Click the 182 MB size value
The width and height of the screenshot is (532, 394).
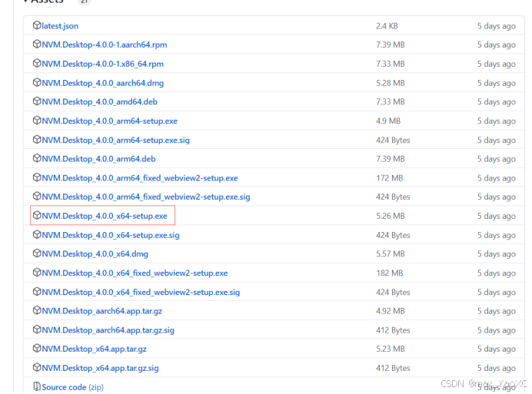pyautogui.click(x=390, y=273)
